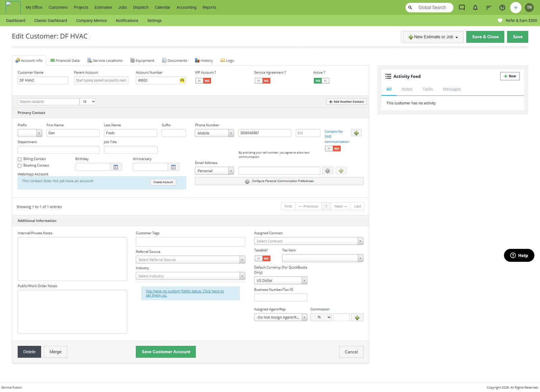Open the Select Industry dropdown
The image size is (540, 392).
(x=190, y=276)
